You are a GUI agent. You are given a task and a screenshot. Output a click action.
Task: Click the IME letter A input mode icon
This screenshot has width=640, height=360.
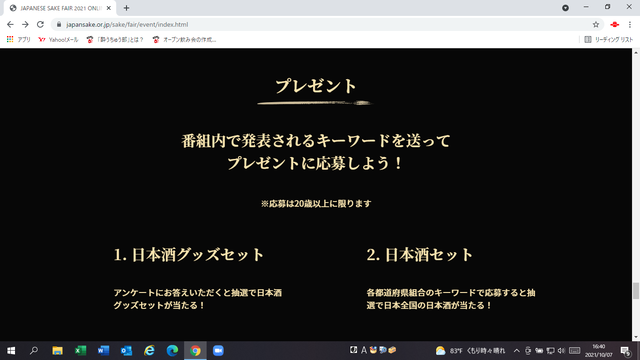[x=364, y=350]
